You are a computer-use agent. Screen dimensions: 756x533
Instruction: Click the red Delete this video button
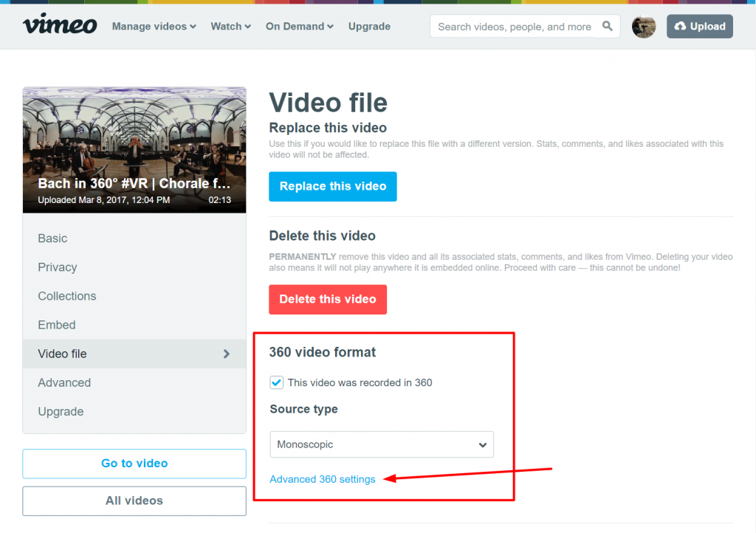click(x=328, y=299)
